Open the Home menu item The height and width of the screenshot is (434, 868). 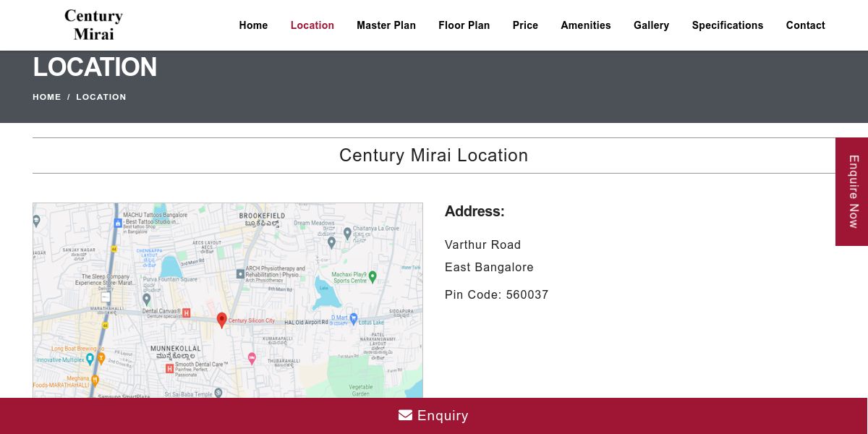(x=253, y=25)
